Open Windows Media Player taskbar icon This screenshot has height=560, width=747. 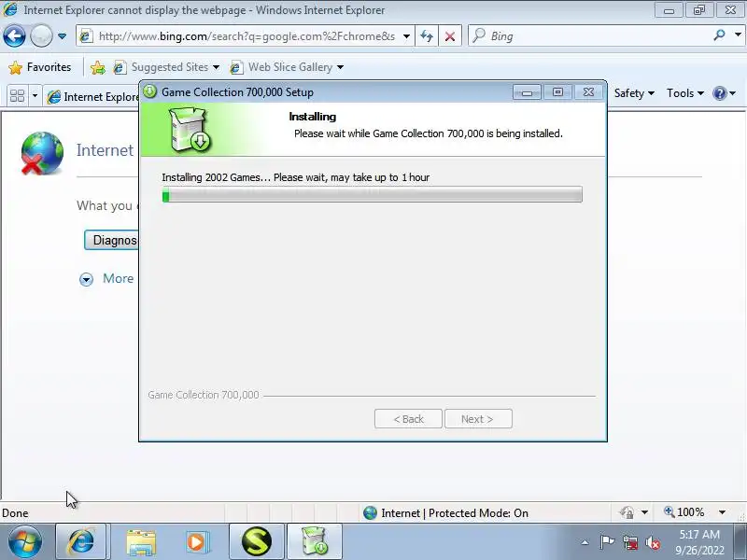[196, 542]
